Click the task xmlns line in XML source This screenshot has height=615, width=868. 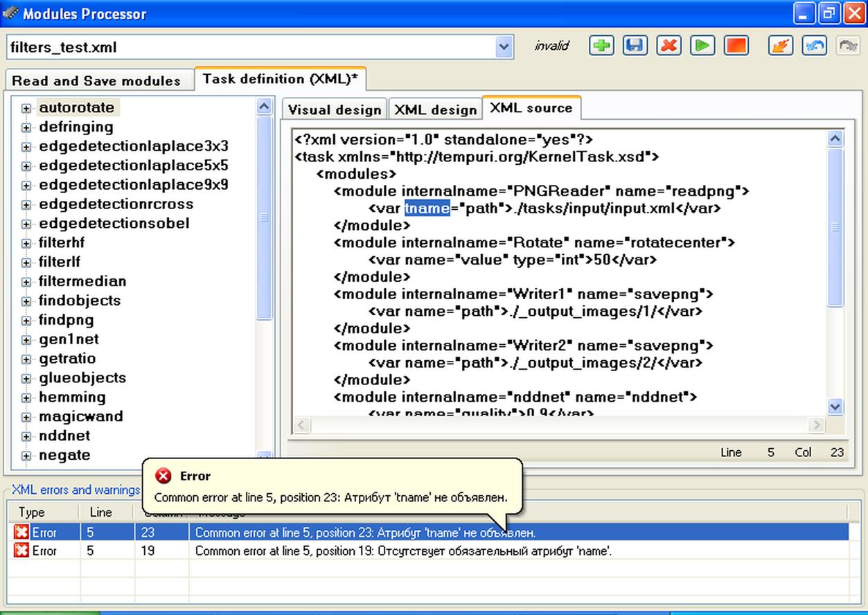(x=477, y=157)
